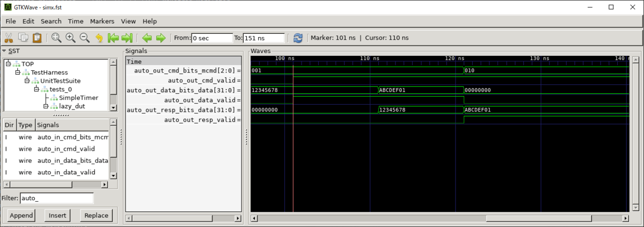Click the TOP hierarchy module icon
Image resolution: width=644 pixels, height=227 pixels.
(17, 63)
